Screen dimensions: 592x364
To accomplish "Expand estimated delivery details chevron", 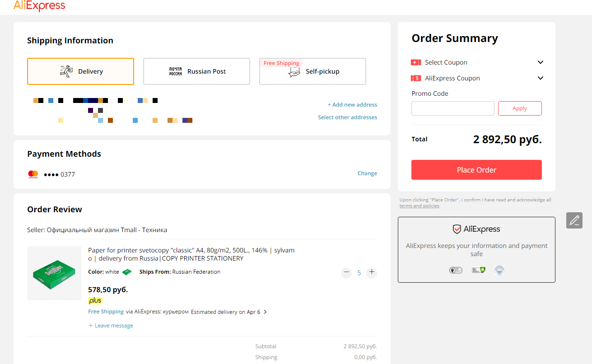I will pyautogui.click(x=265, y=312).
